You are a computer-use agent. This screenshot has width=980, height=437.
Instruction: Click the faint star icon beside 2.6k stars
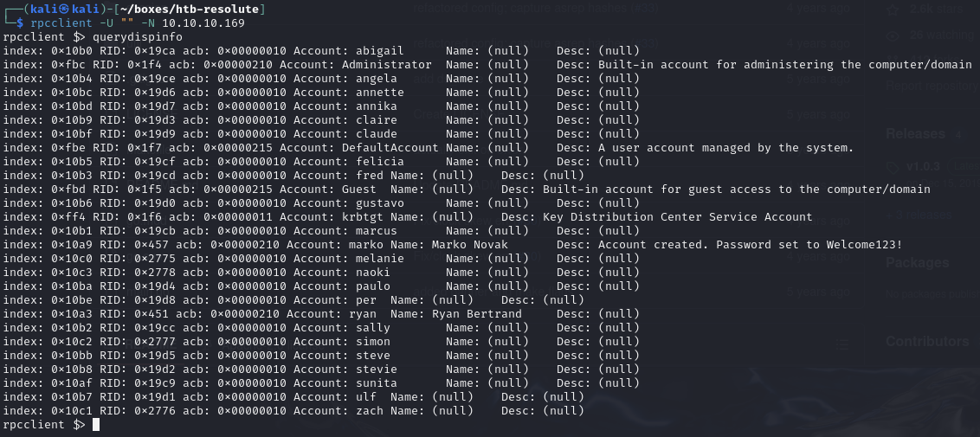point(893,10)
